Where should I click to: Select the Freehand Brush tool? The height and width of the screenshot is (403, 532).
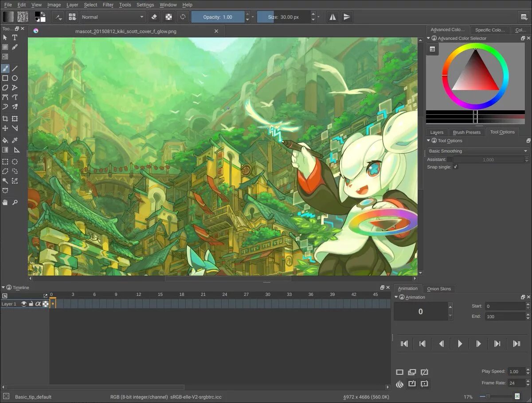pyautogui.click(x=5, y=68)
